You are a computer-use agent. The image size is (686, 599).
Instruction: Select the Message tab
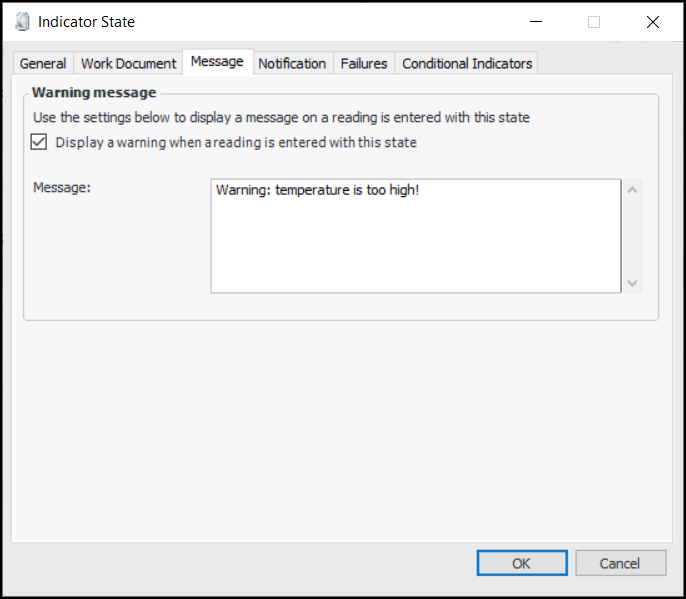coord(217,62)
